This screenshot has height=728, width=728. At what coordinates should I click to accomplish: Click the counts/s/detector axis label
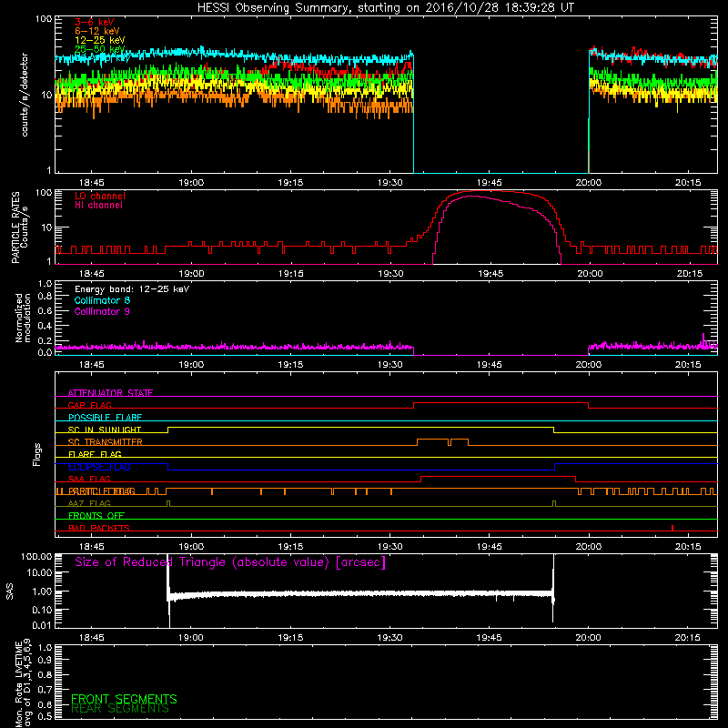point(25,95)
